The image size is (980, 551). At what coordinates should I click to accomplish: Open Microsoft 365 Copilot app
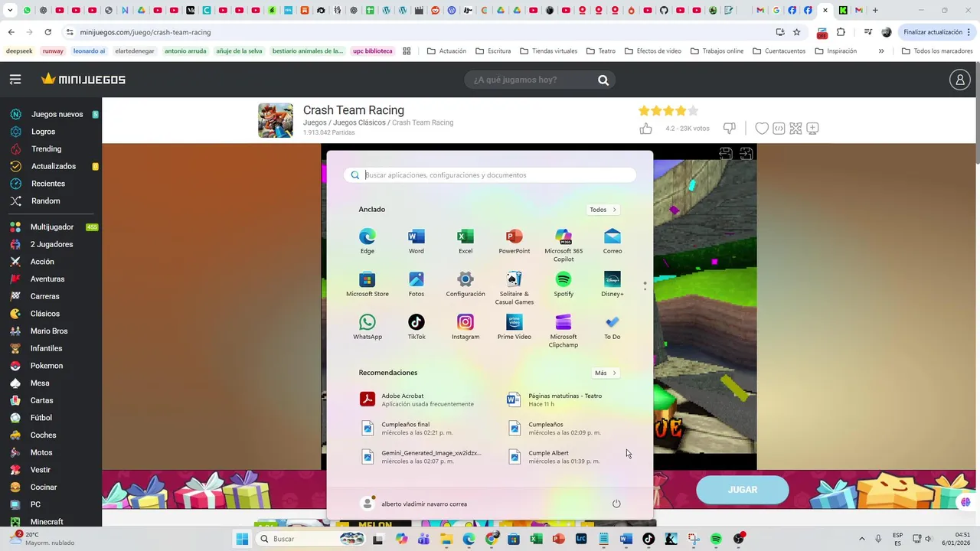click(x=563, y=244)
